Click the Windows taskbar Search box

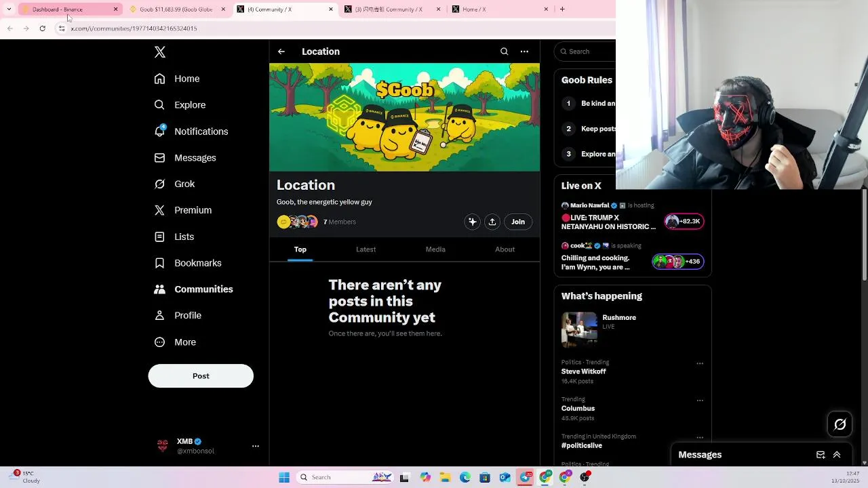[x=345, y=477]
